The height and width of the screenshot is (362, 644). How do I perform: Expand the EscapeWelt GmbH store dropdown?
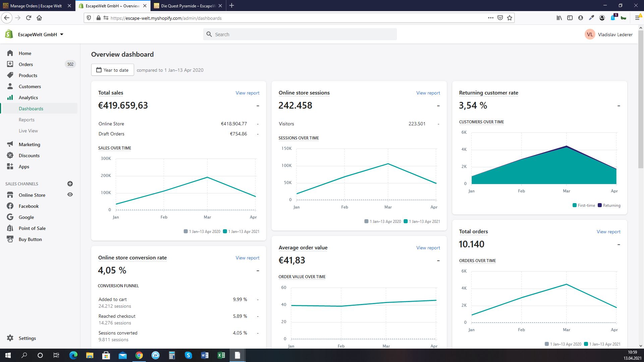click(62, 35)
